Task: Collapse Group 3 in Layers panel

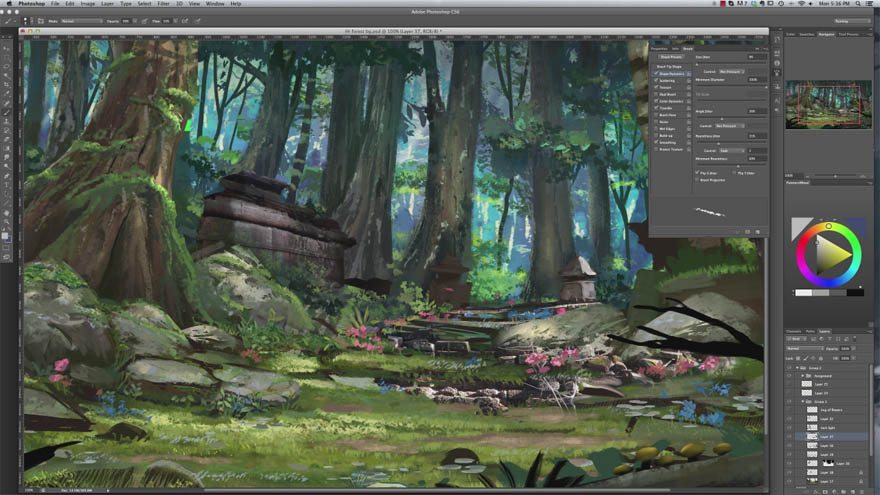Action: click(803, 401)
